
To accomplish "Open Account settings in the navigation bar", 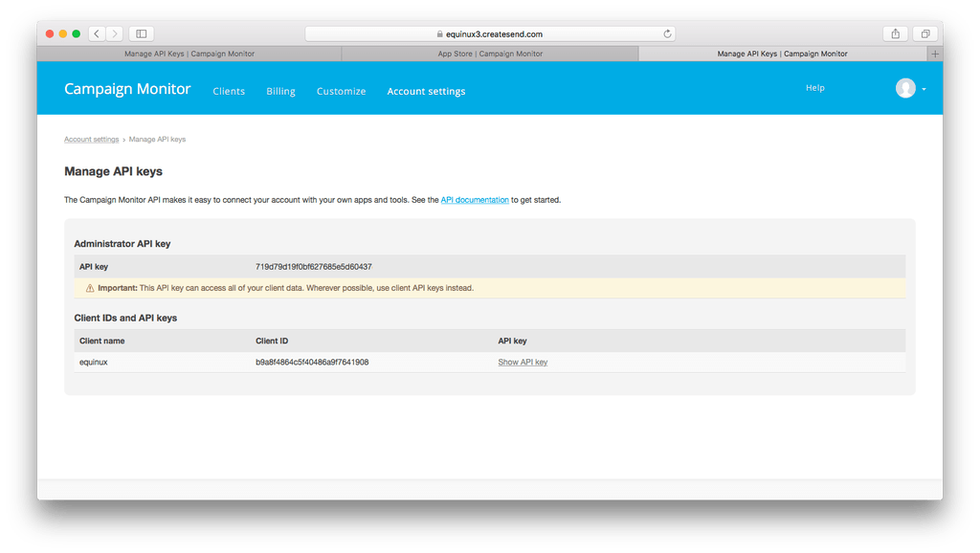I will (x=426, y=91).
